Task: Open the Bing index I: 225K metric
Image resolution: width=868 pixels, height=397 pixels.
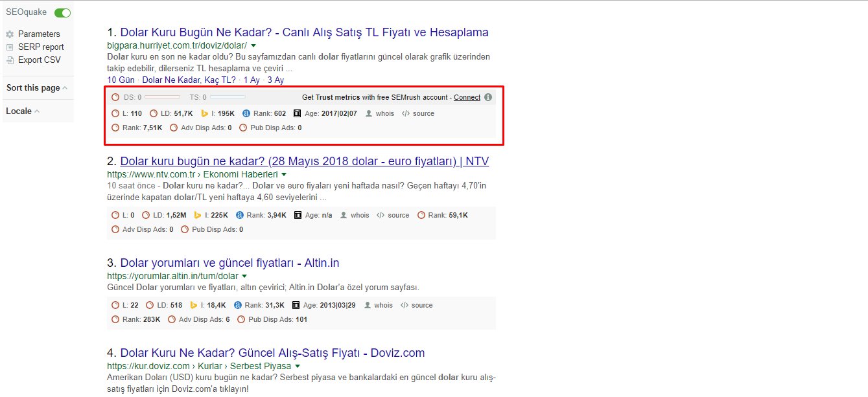Action: pos(211,215)
